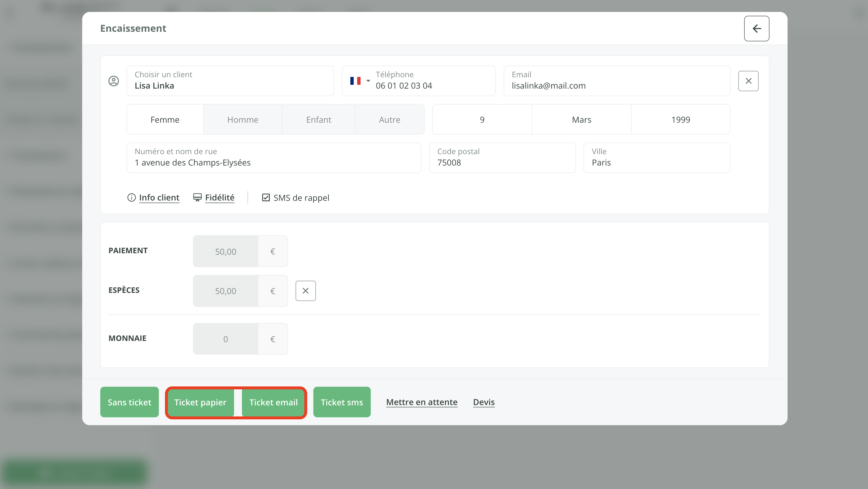The image size is (868, 489).
Task: Select the Homme gender option
Action: [x=243, y=120]
